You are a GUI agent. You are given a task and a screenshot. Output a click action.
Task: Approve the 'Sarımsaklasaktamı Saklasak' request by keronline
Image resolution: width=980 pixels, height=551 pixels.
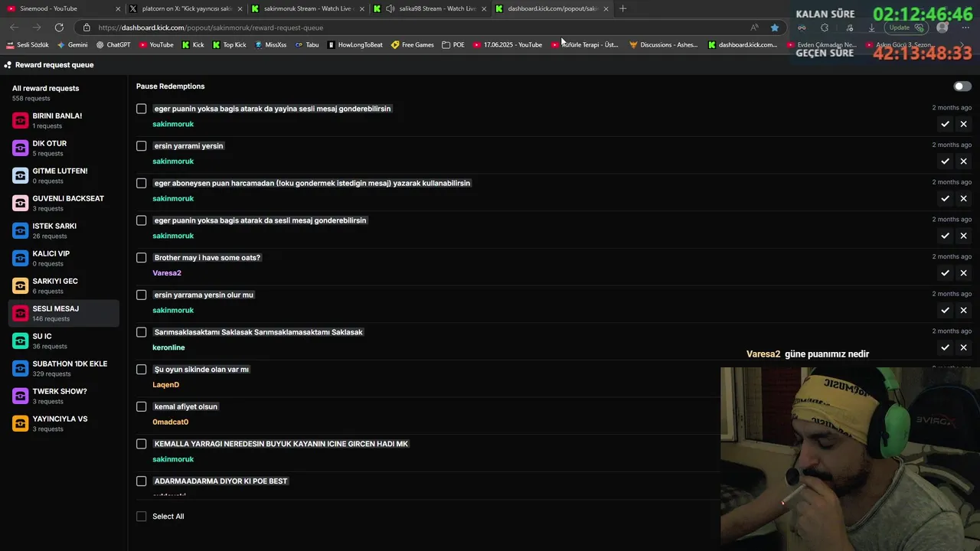(x=945, y=347)
